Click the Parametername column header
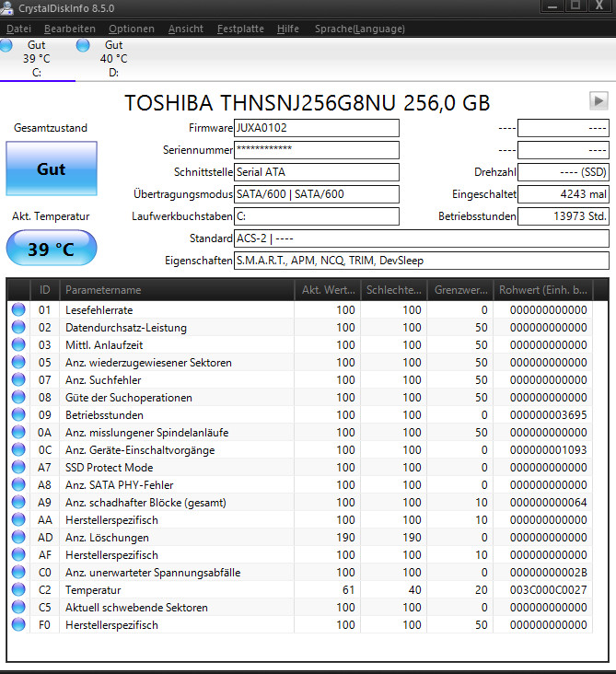The image size is (616, 674). coord(177,290)
